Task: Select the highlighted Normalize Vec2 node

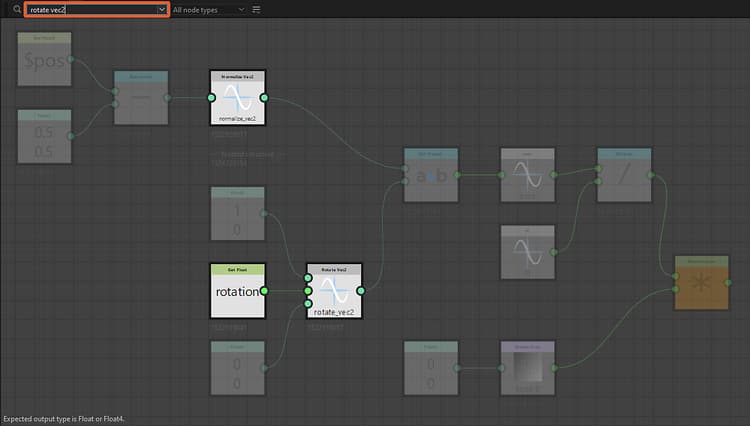Action: (x=238, y=98)
